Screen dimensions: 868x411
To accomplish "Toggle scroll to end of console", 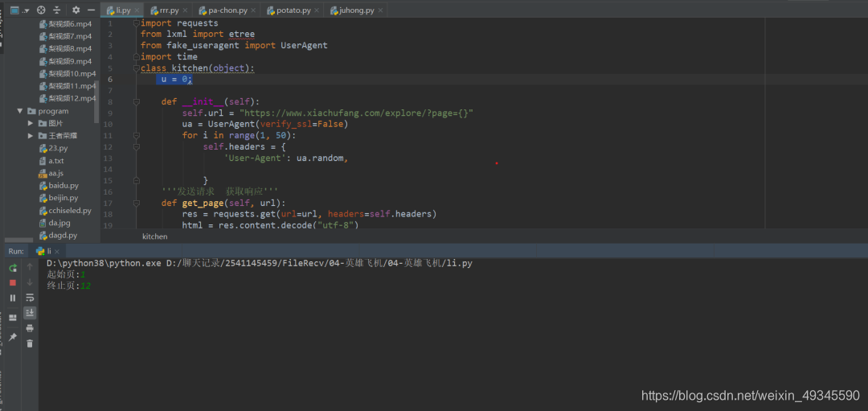I will tap(30, 312).
